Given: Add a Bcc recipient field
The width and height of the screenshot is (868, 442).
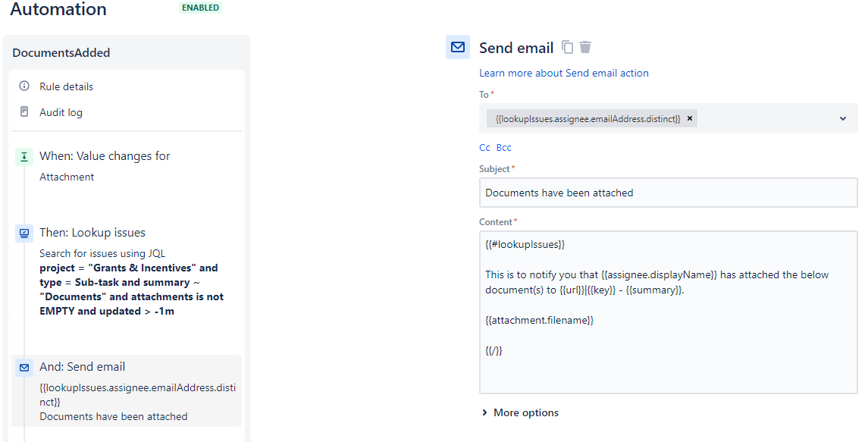Looking at the screenshot, I should pyautogui.click(x=503, y=147).
